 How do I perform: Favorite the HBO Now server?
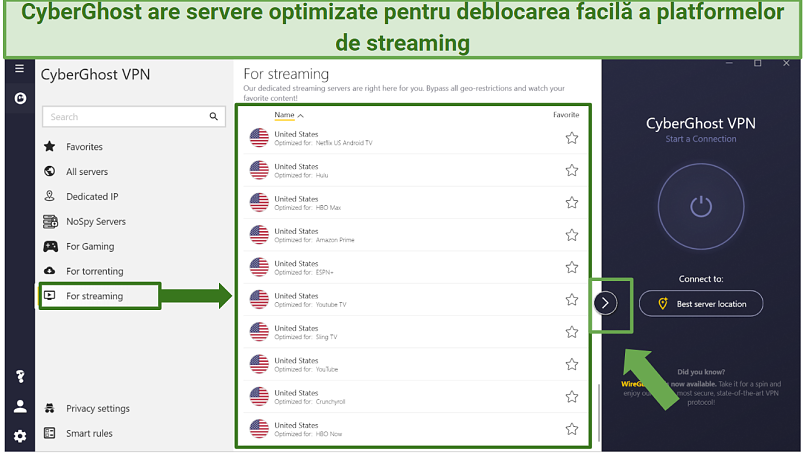pos(572,429)
